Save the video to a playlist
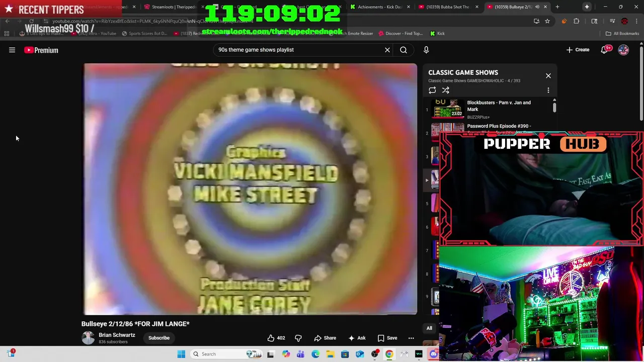The image size is (644, 362). point(387,338)
